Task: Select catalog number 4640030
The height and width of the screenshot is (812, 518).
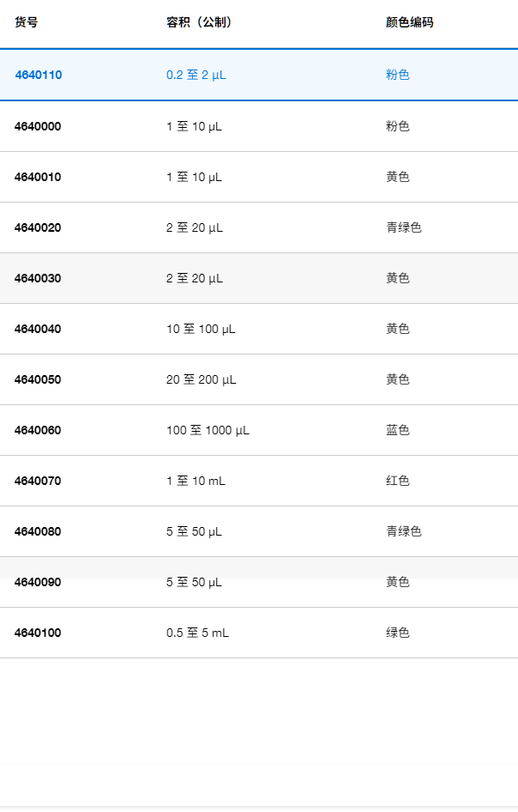Action: pyautogui.click(x=39, y=278)
